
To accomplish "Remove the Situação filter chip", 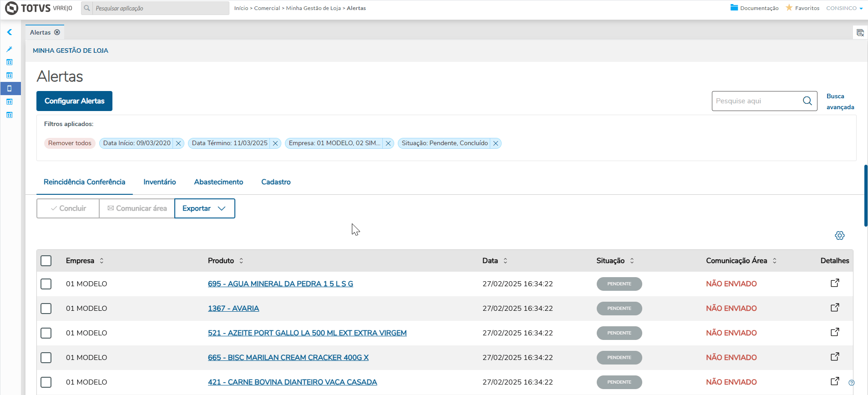I will (x=496, y=143).
